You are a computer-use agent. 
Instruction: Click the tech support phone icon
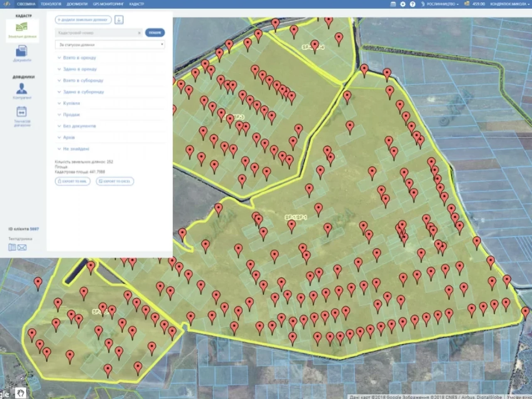(x=12, y=247)
